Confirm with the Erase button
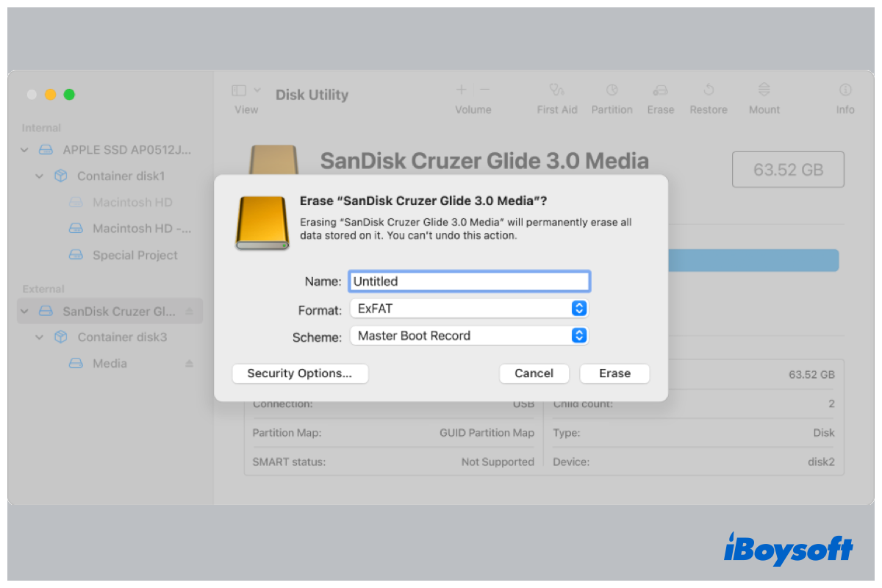882x588 pixels. click(614, 373)
